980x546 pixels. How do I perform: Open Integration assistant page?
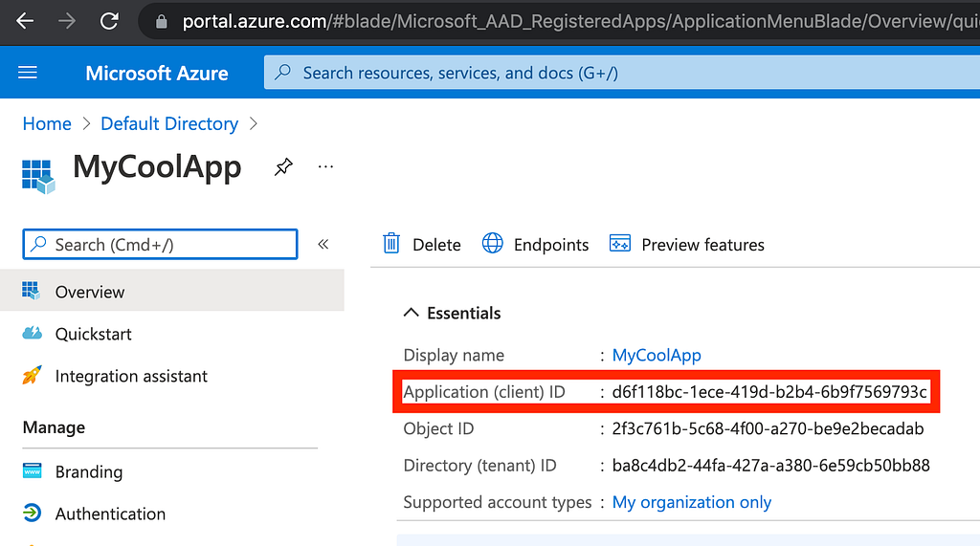tap(131, 376)
